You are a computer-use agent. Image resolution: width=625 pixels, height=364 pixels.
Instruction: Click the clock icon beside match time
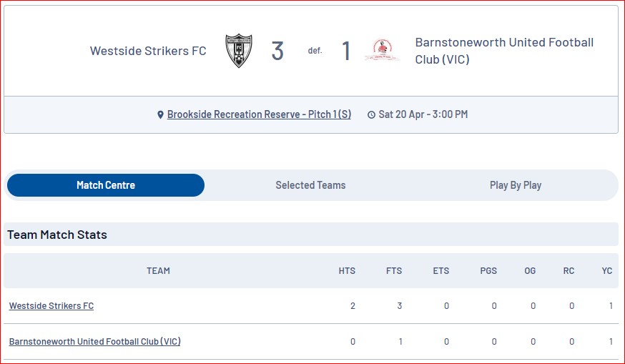coord(371,115)
